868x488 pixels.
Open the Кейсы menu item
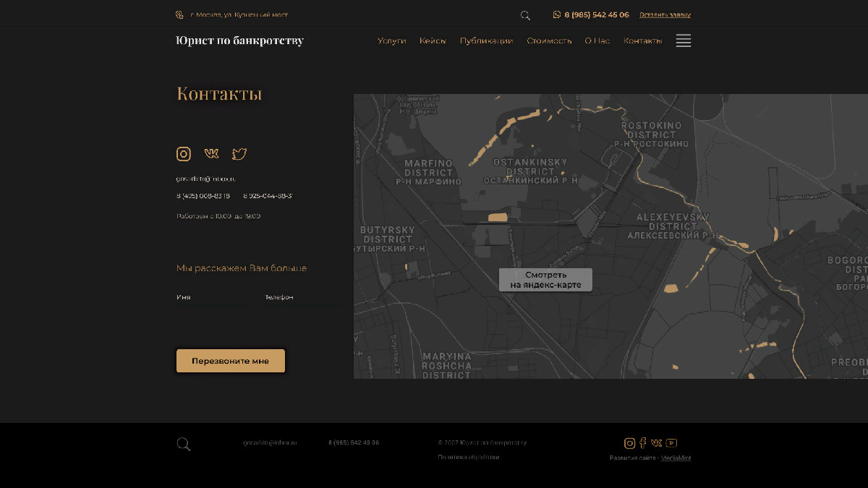click(x=433, y=41)
